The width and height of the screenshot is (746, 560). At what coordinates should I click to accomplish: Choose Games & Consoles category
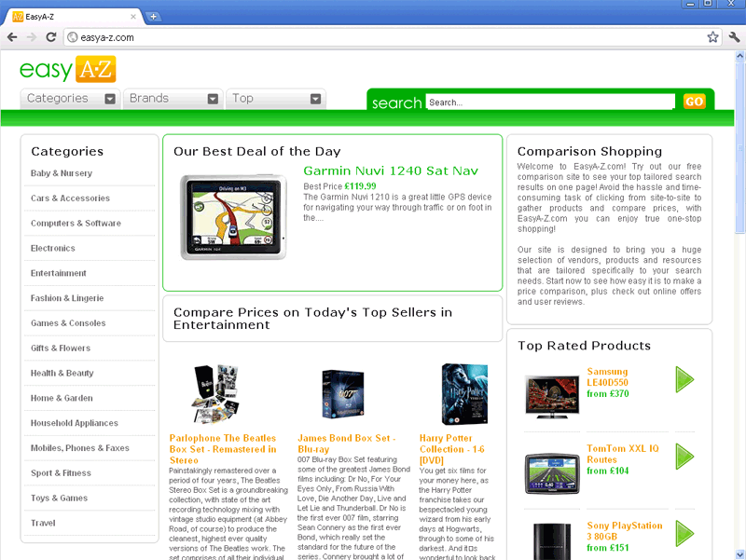(68, 323)
